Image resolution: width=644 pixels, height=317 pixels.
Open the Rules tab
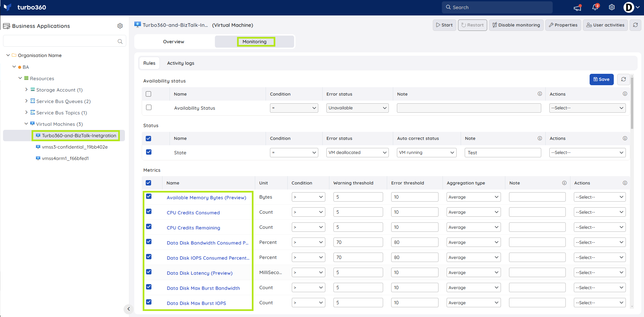149,63
